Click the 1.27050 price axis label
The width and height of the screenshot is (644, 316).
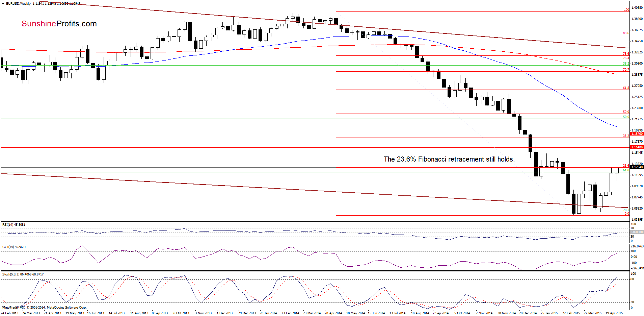coord(637,86)
